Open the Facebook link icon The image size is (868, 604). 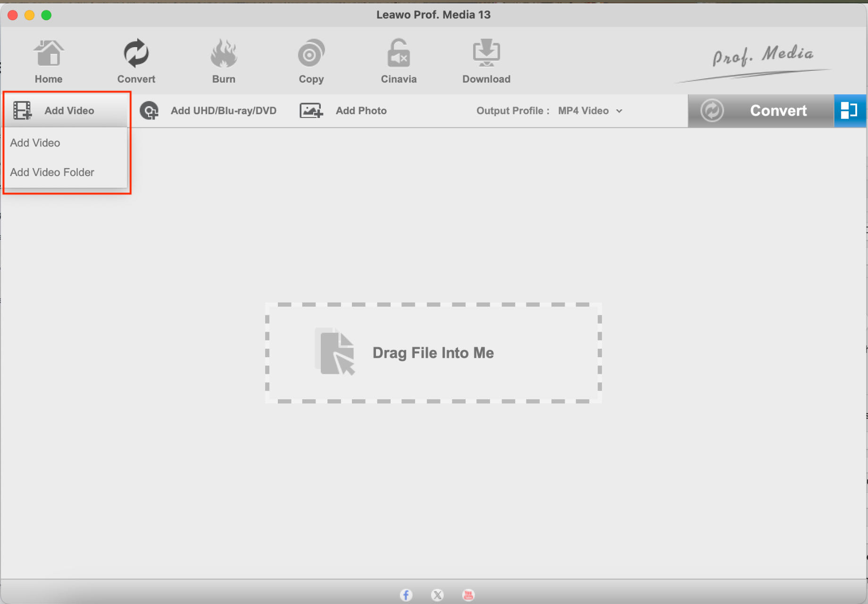(406, 595)
